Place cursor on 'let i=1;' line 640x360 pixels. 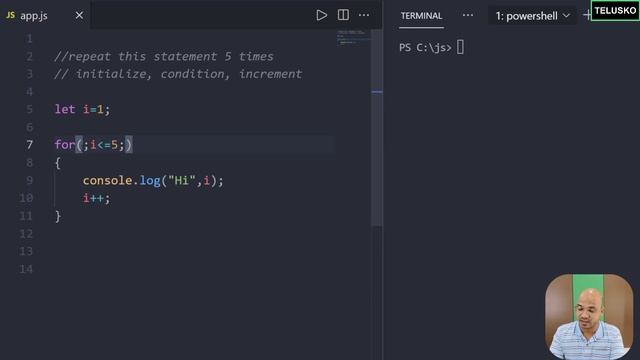tap(82, 109)
